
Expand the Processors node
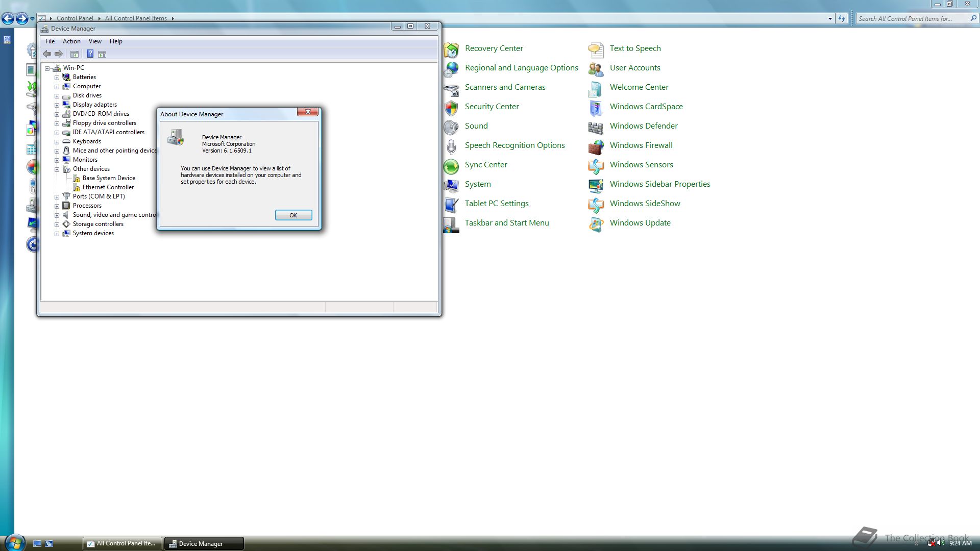pos(57,206)
